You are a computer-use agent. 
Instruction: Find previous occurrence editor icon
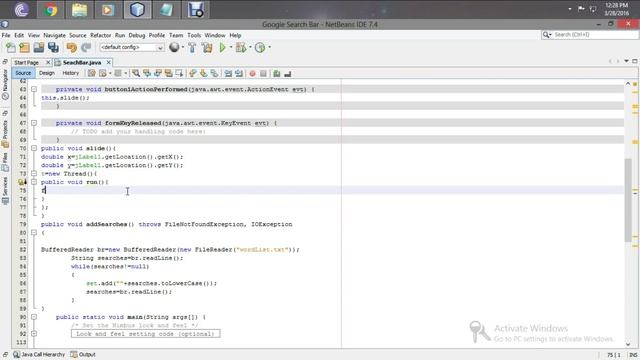[147, 73]
